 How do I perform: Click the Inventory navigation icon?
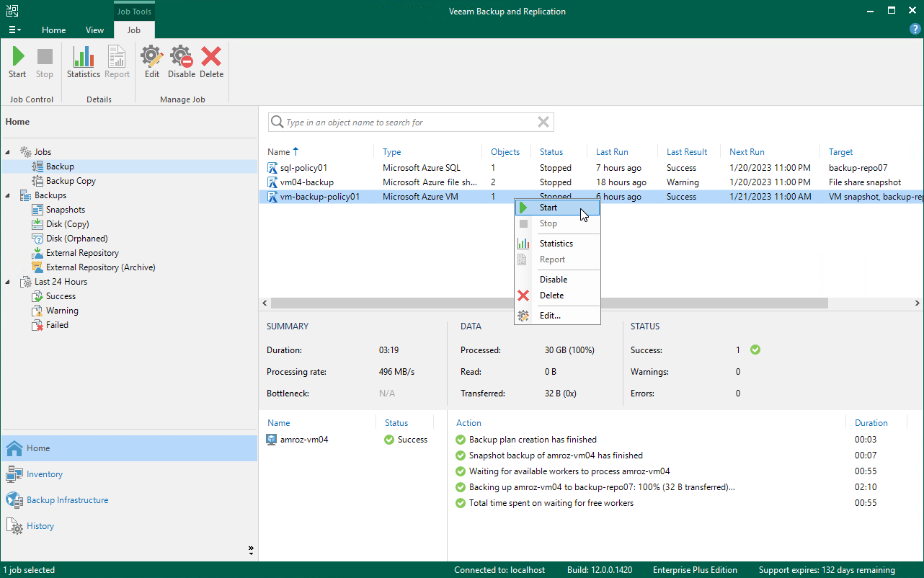[14, 474]
